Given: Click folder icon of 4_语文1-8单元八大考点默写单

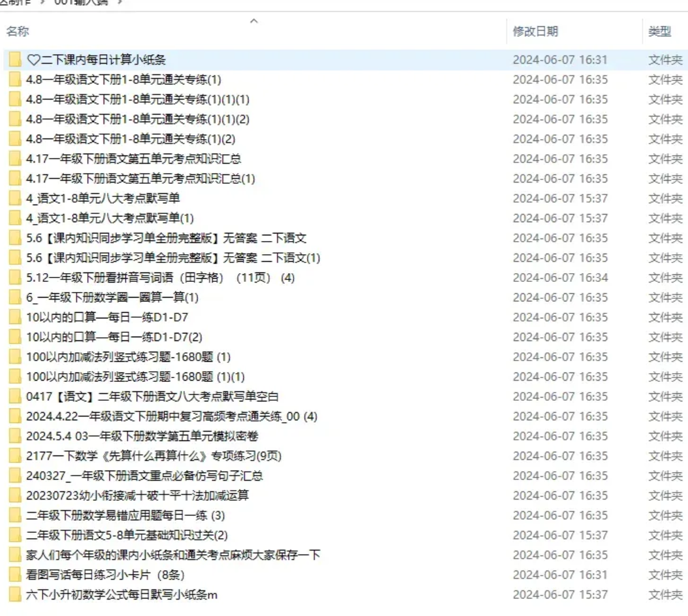Looking at the screenshot, I should [15, 198].
